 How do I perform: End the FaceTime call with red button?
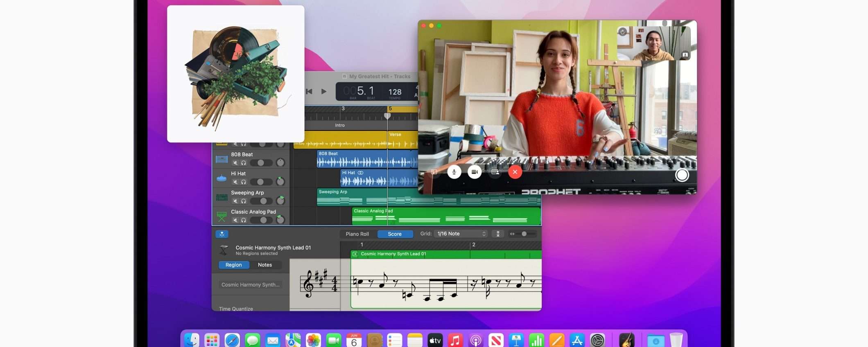515,172
